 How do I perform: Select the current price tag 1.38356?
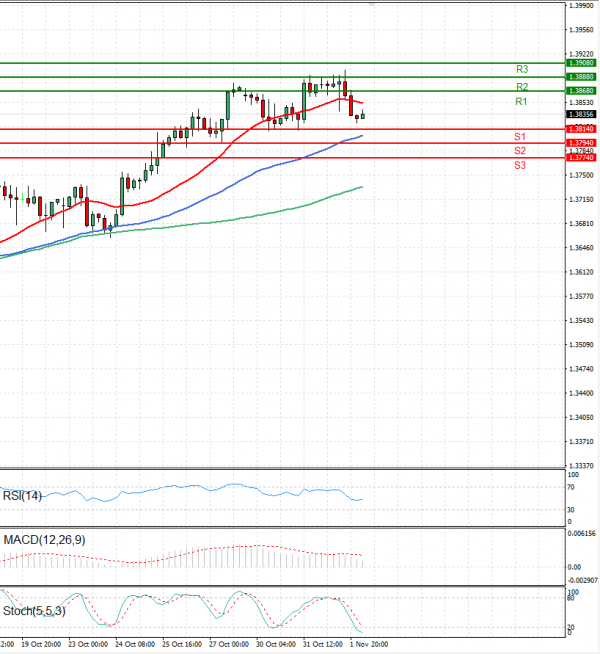click(x=581, y=114)
